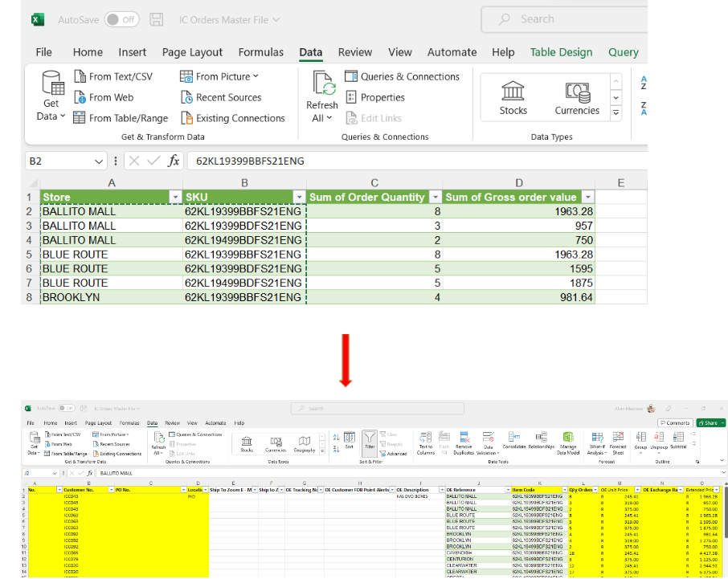The height and width of the screenshot is (579, 728).
Task: Click Get Data icon in upper Excel ribbon
Action: pyautogui.click(x=52, y=84)
